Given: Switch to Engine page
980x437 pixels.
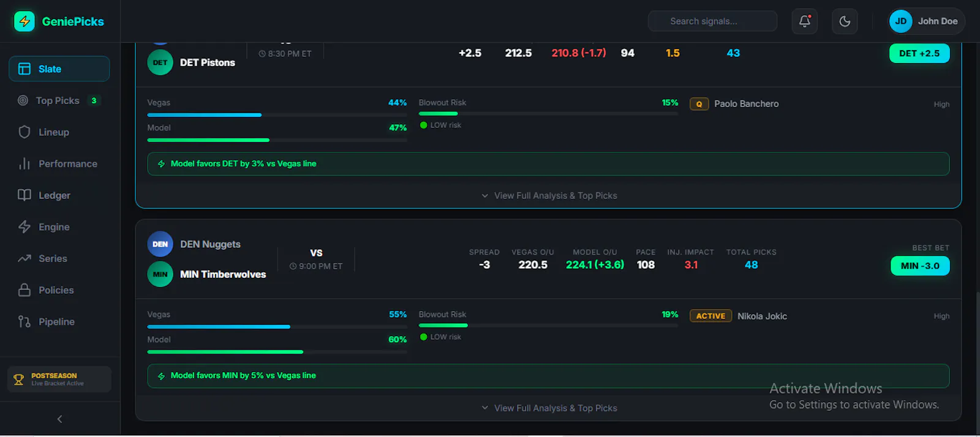Looking at the screenshot, I should tap(59, 227).
